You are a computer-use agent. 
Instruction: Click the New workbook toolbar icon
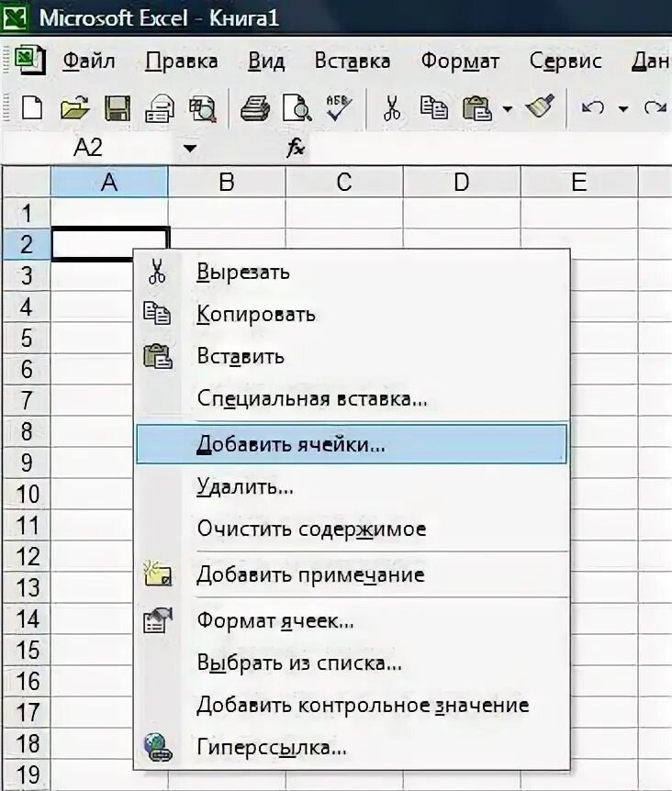coord(32,108)
